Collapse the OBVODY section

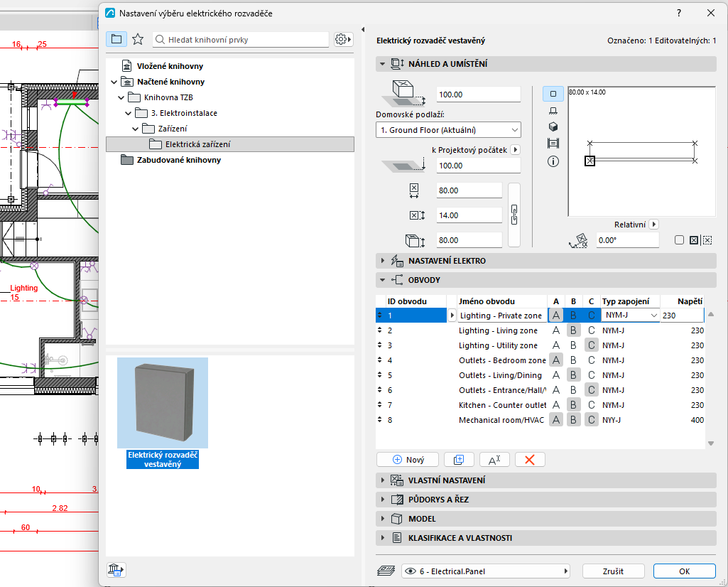coord(383,280)
